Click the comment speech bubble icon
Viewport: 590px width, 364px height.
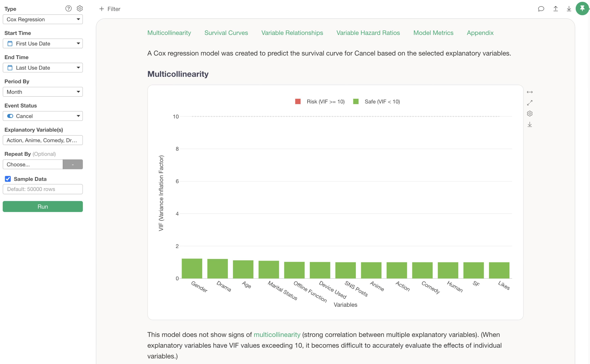tap(541, 9)
